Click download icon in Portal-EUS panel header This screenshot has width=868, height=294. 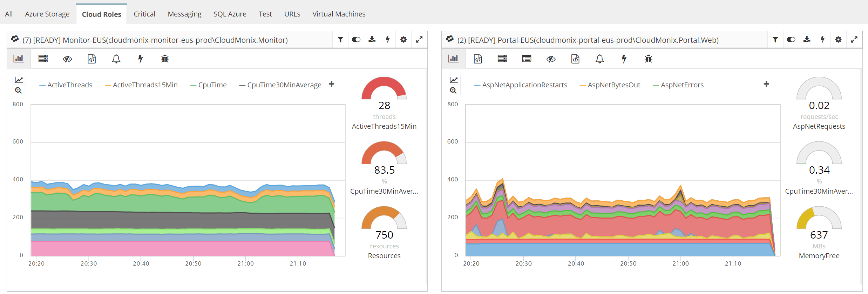pos(807,39)
